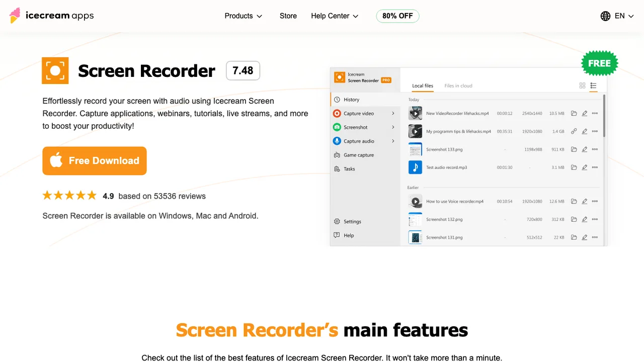Image resolution: width=644 pixels, height=362 pixels.
Task: Click the 7.48 version badge
Action: pos(243,71)
